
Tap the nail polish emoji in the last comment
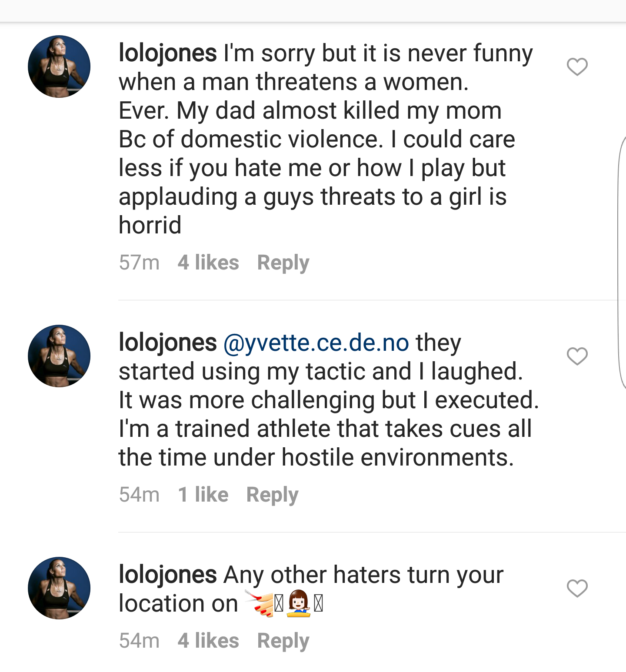point(259,603)
